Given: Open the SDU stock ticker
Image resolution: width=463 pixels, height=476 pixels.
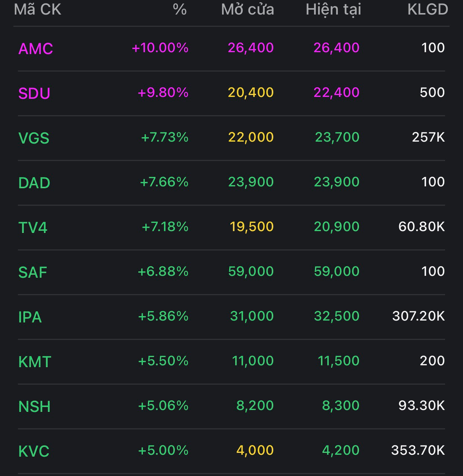Looking at the screenshot, I should tap(34, 93).
